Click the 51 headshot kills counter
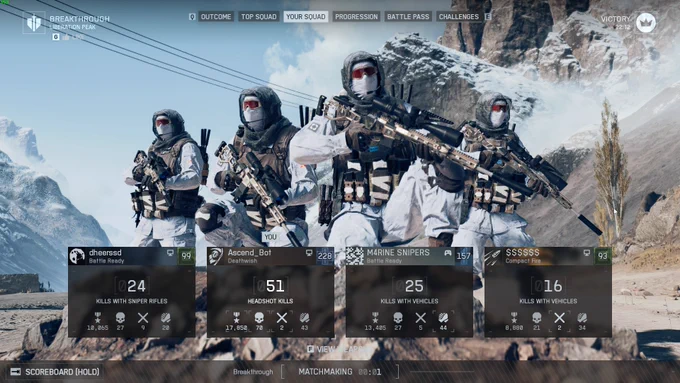The width and height of the screenshot is (680, 383). pos(270,286)
